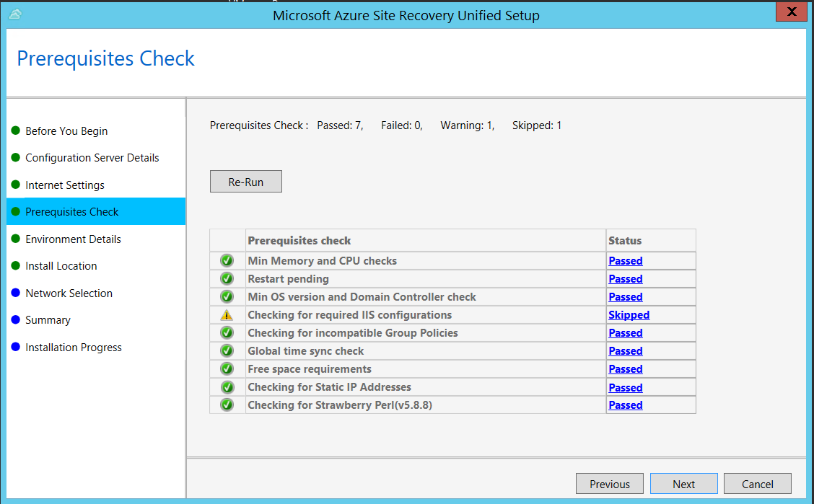This screenshot has height=504, width=814.
Task: Select the Summary step
Action: (x=48, y=320)
